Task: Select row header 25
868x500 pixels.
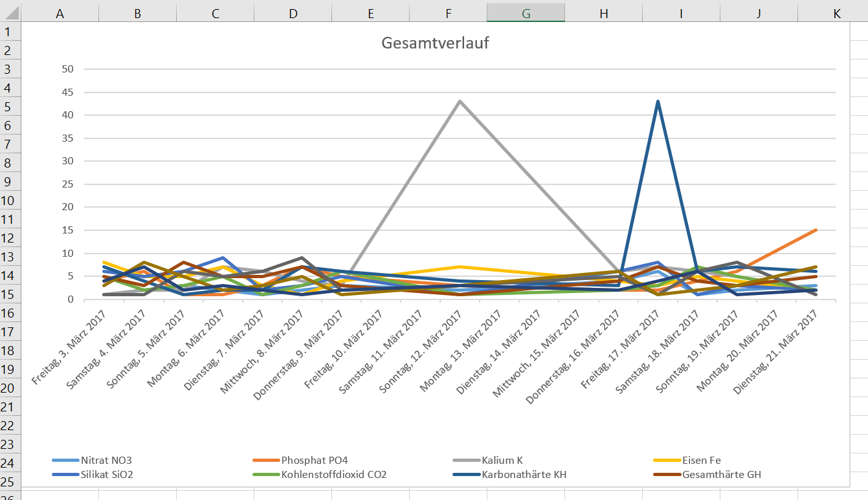Action: [x=10, y=482]
